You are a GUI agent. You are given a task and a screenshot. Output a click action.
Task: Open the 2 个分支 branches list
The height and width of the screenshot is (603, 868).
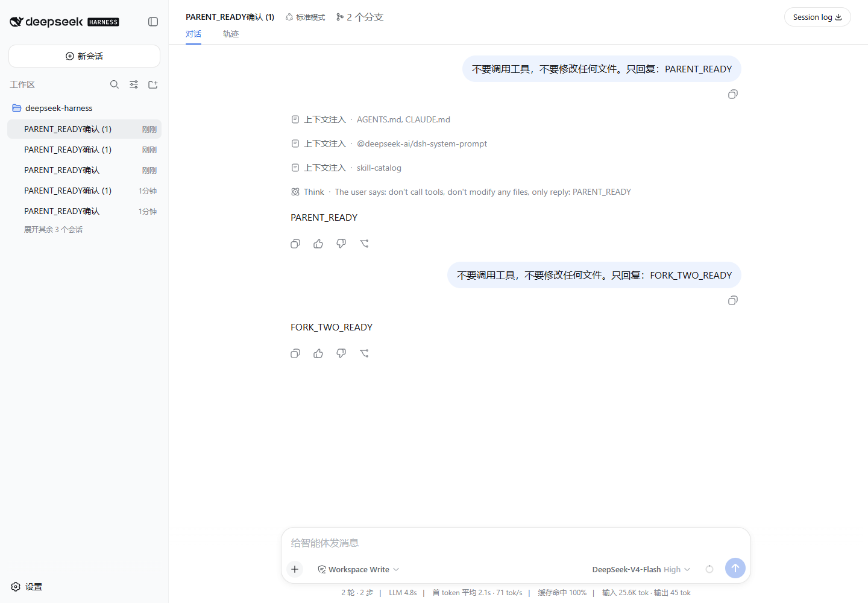[x=360, y=17]
